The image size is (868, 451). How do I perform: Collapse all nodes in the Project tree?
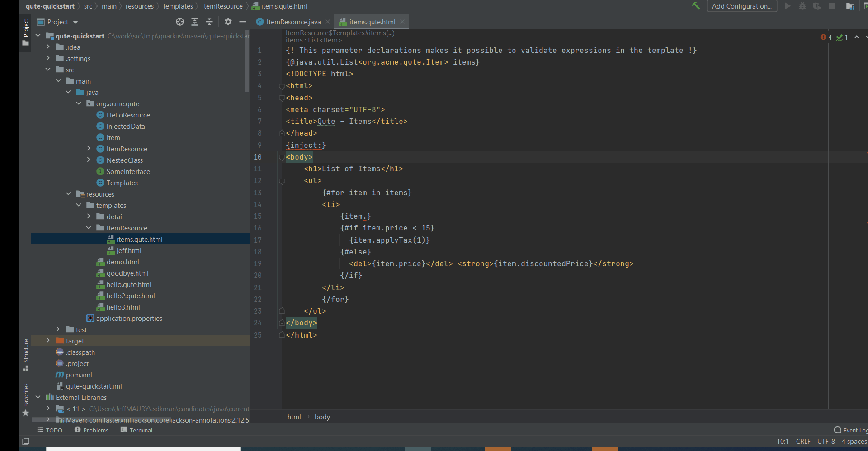(209, 22)
